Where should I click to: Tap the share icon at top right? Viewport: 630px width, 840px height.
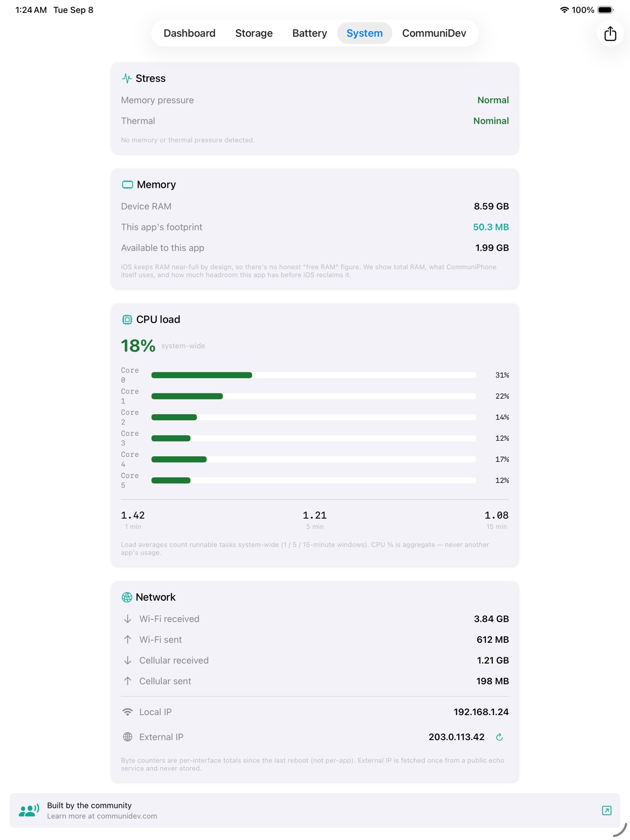(x=610, y=34)
